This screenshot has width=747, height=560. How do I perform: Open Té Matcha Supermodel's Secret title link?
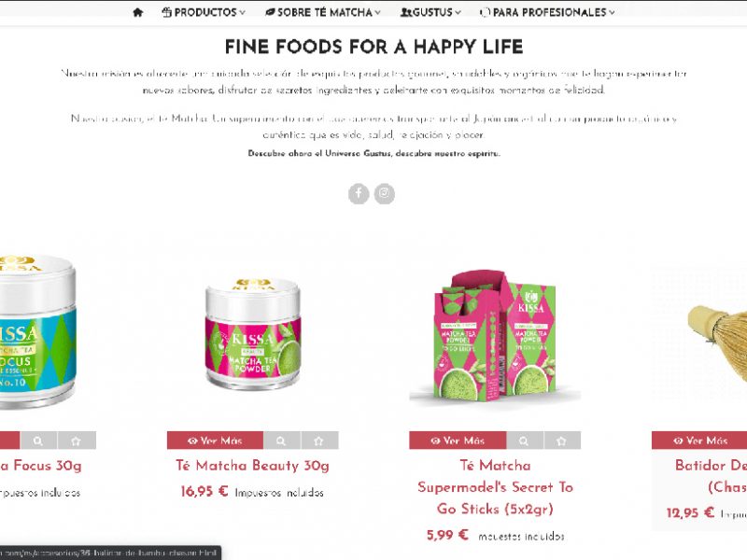[495, 487]
